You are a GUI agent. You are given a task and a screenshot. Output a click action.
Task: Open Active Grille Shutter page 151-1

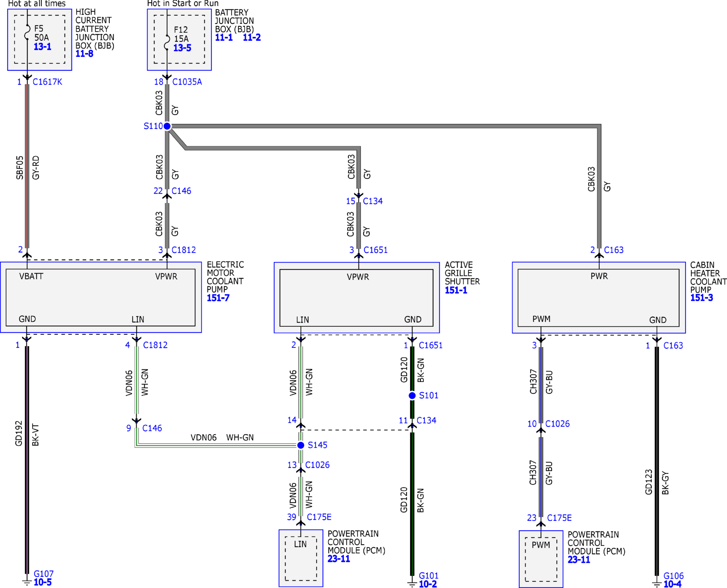point(456,290)
